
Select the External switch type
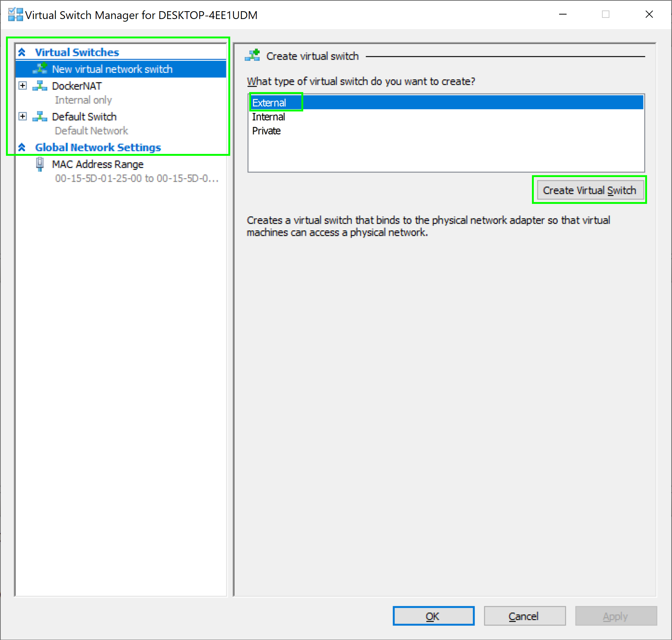(x=269, y=103)
